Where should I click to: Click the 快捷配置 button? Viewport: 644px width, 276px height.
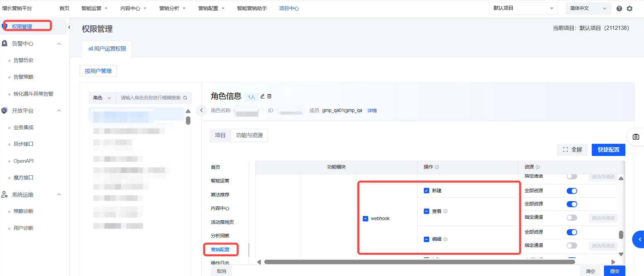click(608, 150)
